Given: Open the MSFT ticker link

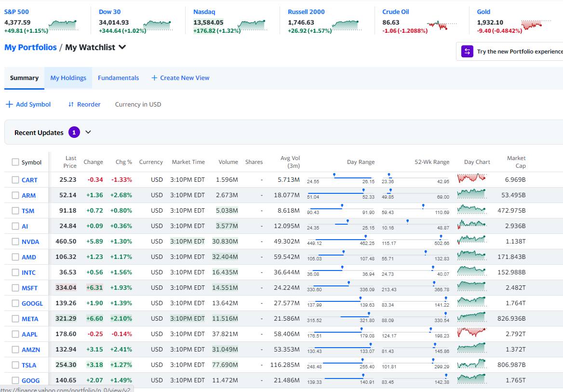Looking at the screenshot, I should tap(29, 288).
